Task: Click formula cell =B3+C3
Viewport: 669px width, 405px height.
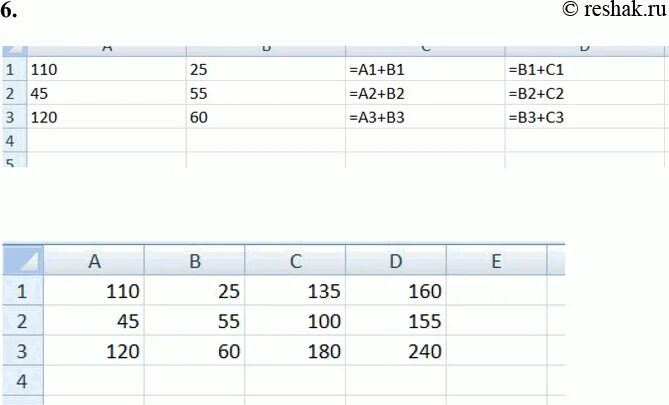Action: tap(585, 117)
